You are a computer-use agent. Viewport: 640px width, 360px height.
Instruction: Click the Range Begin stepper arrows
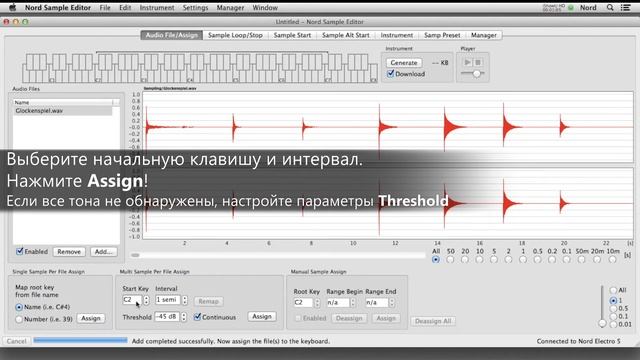[353, 303]
